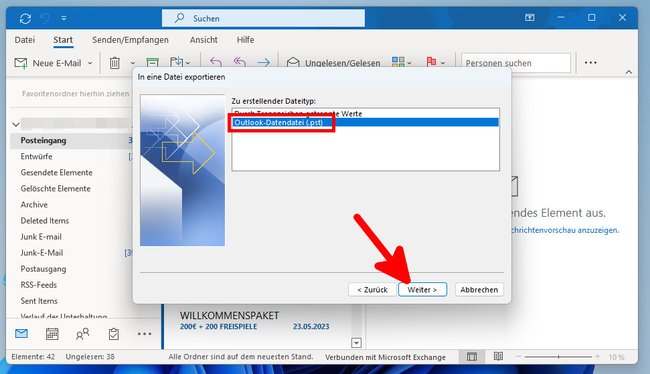The image size is (650, 374).
Task: Open the Tasks clipboard icon
Action: (114, 334)
